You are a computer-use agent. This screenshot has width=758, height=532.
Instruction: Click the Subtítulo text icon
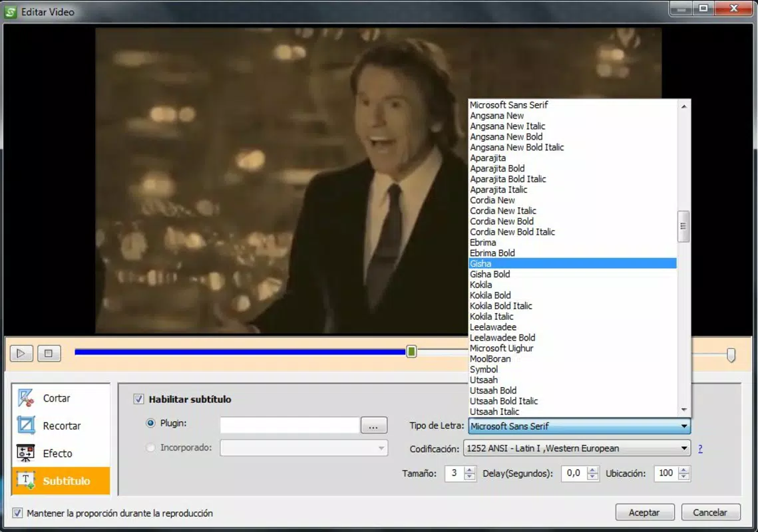[x=25, y=480]
